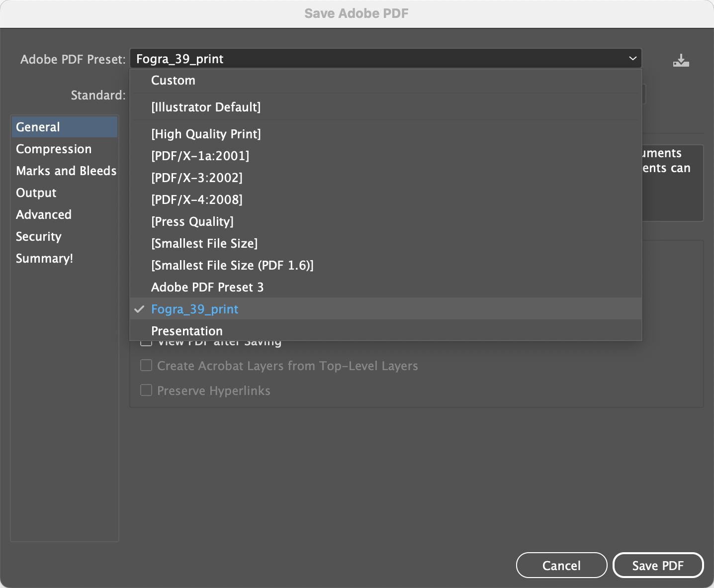This screenshot has width=714, height=588.
Task: Choose Custom from the preset list
Action: click(x=385, y=80)
